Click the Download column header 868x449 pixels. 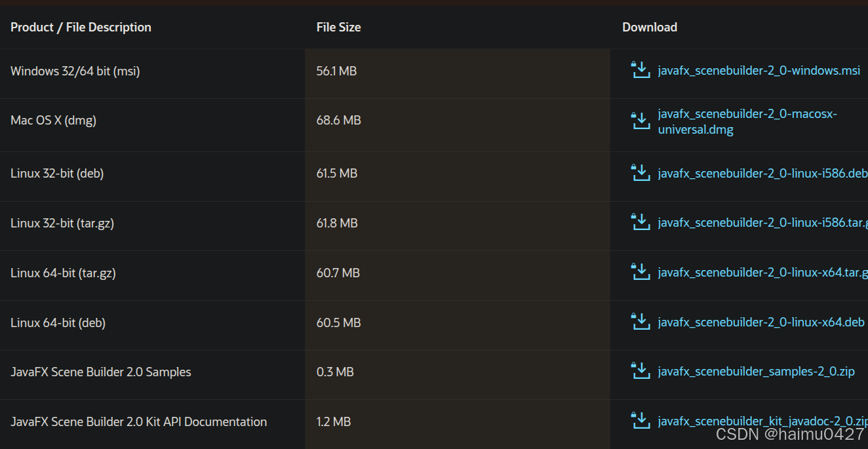click(650, 28)
